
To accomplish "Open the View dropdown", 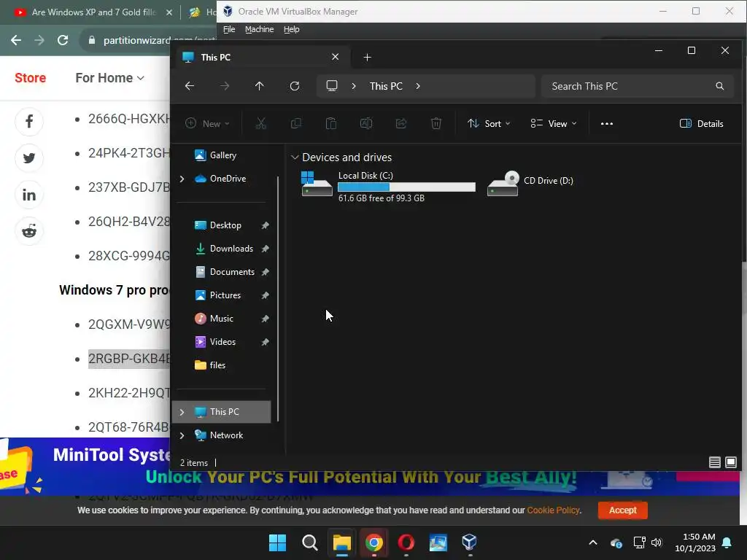I will click(x=553, y=124).
